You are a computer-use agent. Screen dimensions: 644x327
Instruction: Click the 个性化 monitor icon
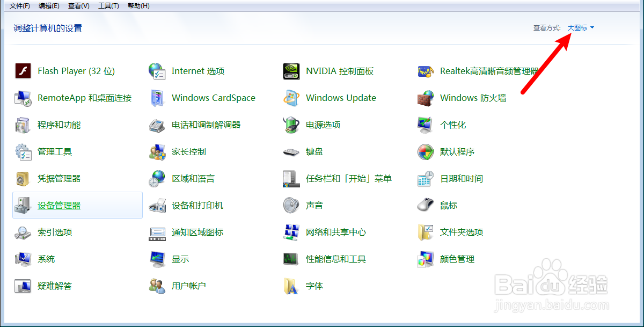(426, 125)
